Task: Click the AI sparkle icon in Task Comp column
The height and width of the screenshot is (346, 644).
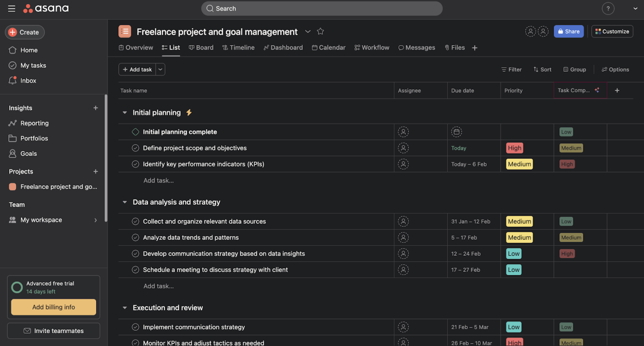Action: [x=597, y=90]
